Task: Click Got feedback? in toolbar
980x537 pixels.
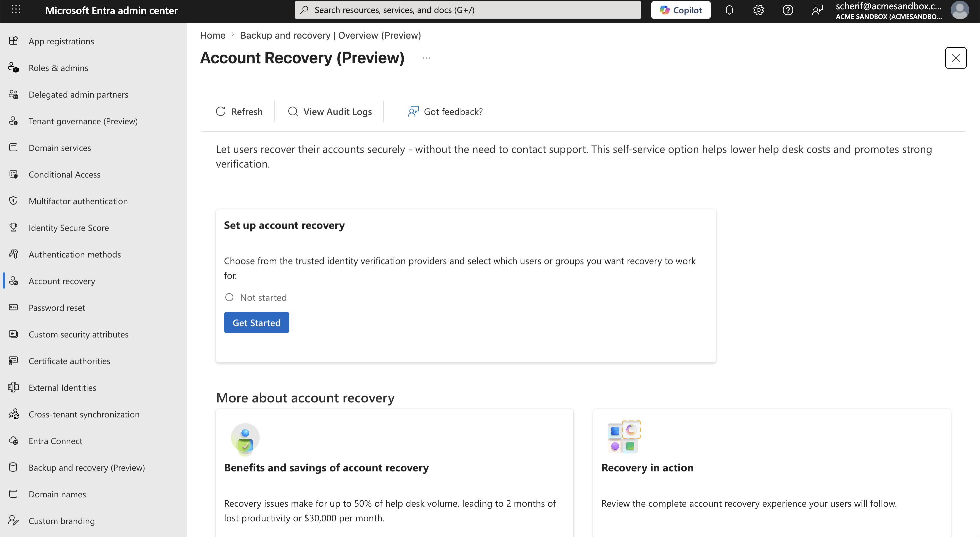Action: [445, 112]
